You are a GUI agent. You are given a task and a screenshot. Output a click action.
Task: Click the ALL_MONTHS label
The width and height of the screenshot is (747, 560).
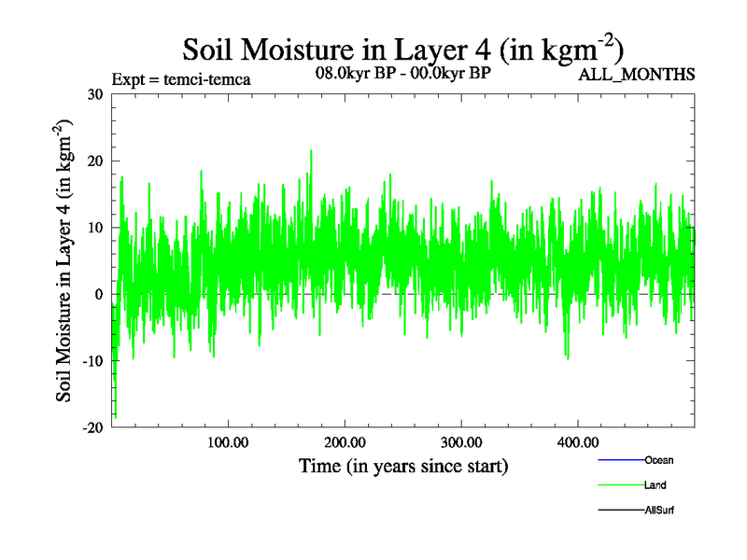pyautogui.click(x=637, y=76)
